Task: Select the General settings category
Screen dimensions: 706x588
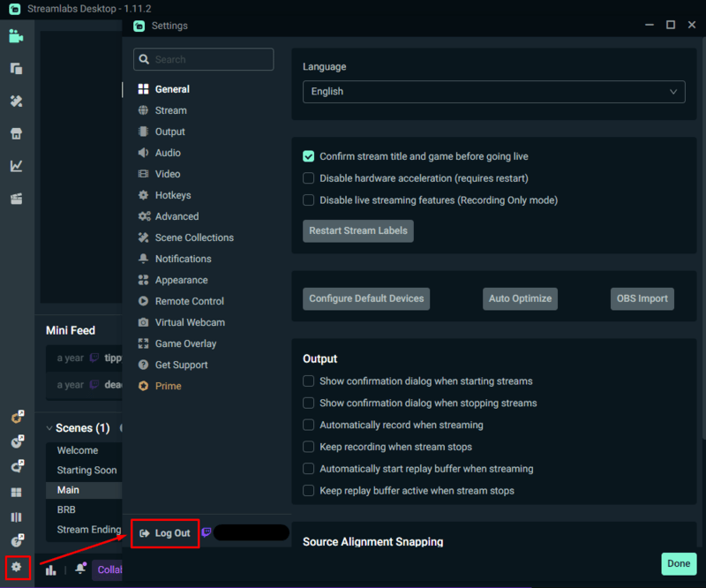Action: tap(164, 89)
